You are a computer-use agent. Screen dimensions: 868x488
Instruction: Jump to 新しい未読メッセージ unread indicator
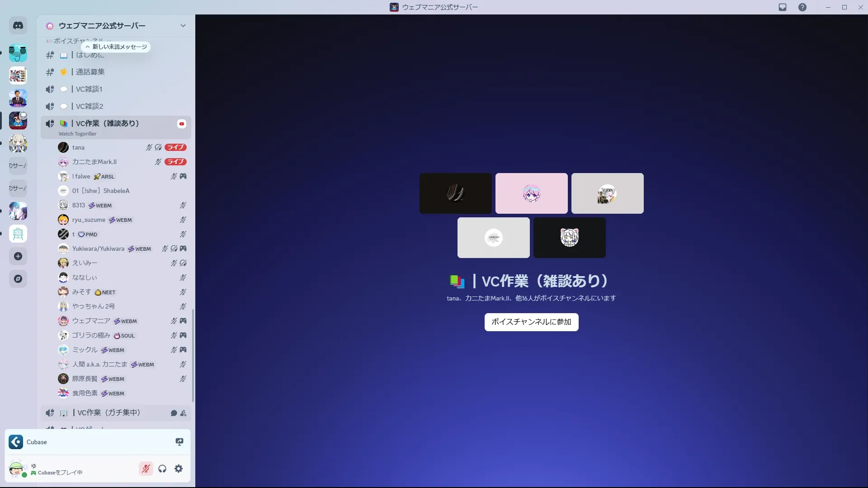click(116, 47)
